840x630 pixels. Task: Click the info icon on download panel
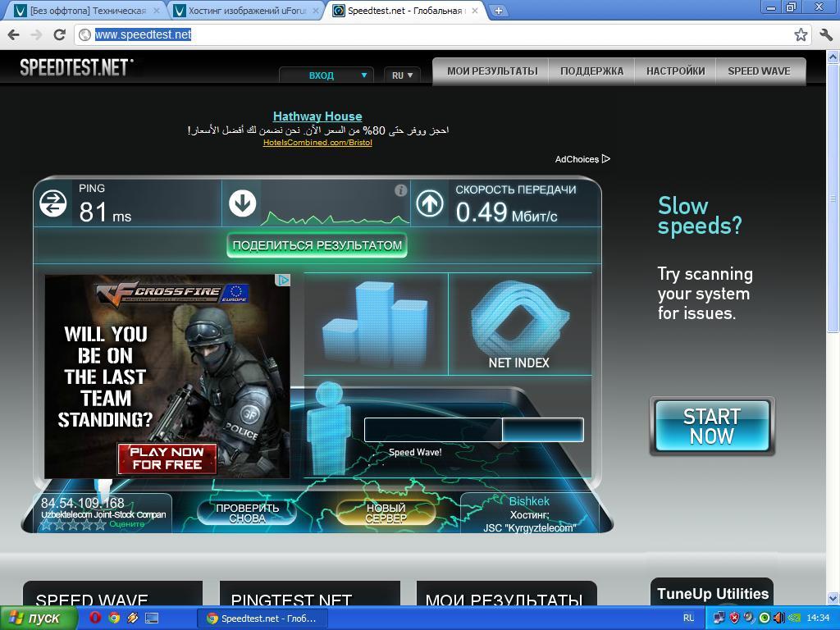[400, 190]
